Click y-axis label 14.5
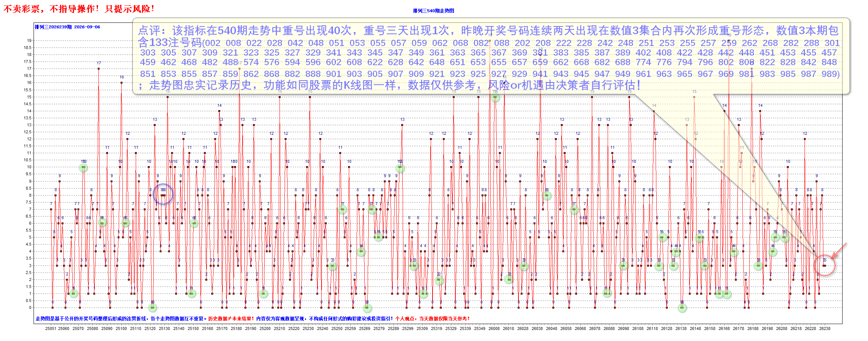 pyautogui.click(x=28, y=104)
